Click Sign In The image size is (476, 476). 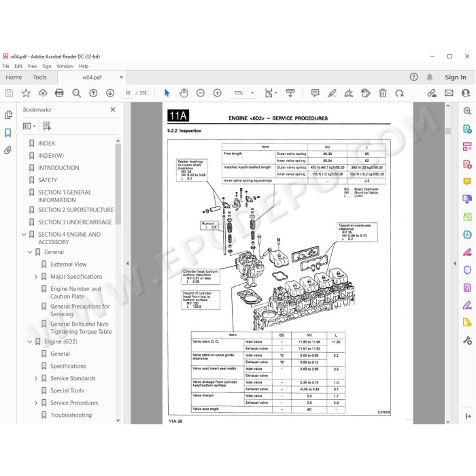pyautogui.click(x=456, y=77)
